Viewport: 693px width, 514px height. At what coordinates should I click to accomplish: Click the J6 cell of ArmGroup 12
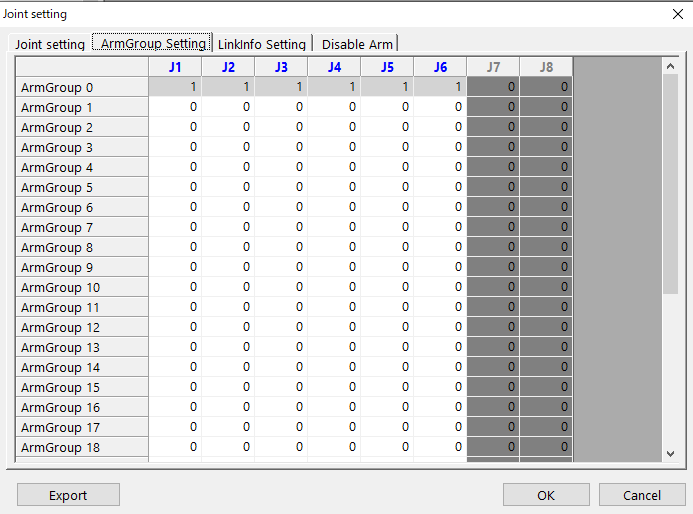click(440, 327)
